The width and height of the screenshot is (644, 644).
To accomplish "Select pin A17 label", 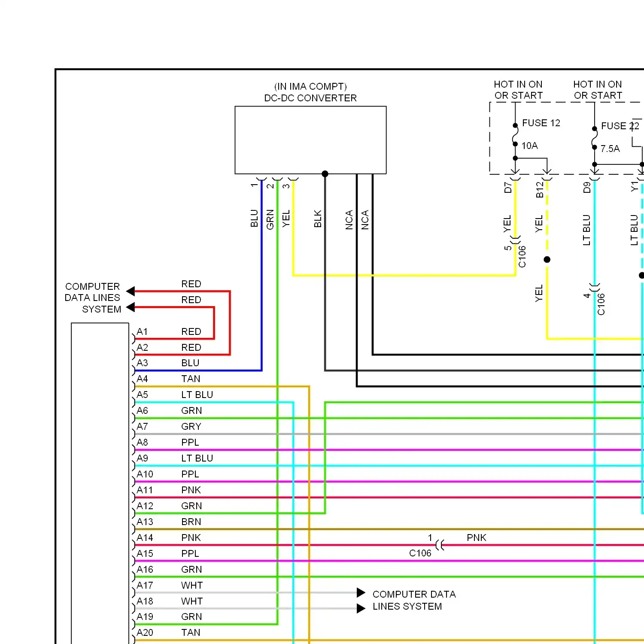I will tap(145, 585).
